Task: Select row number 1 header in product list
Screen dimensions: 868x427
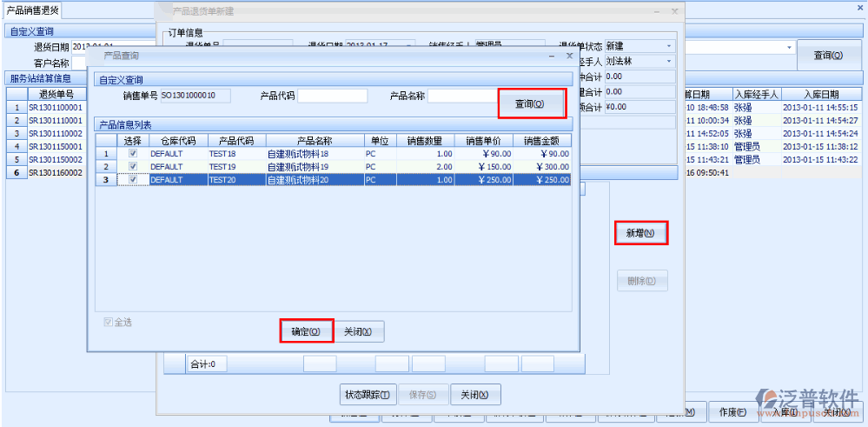Action: click(x=106, y=153)
